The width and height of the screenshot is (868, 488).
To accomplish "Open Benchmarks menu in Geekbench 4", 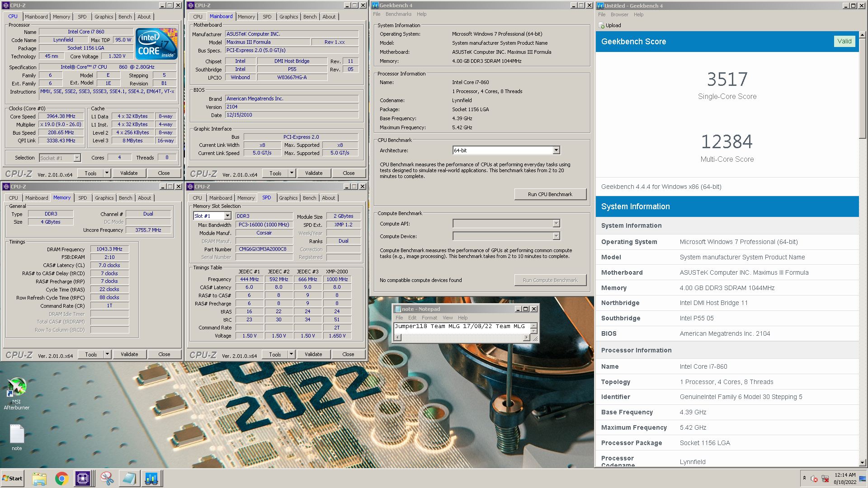I will point(398,14).
